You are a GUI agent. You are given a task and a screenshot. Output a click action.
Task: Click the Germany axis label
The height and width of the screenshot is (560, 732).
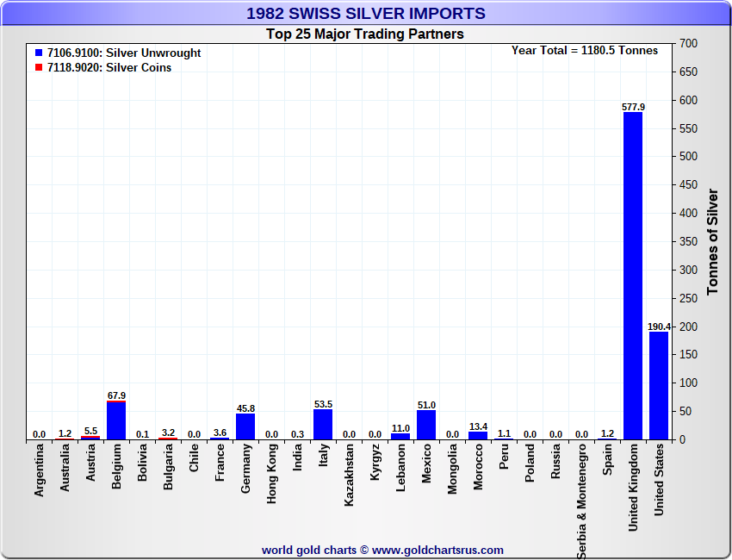(245, 468)
